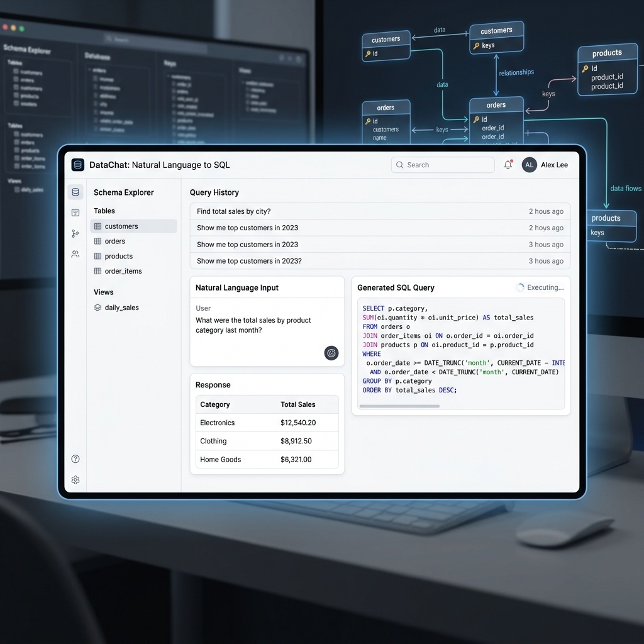Viewport: 644px width, 644px height.
Task: Click the DataChat logo icon
Action: click(77, 164)
